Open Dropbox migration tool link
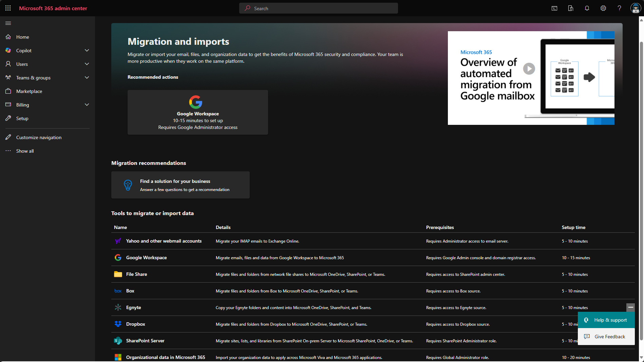 135,324
